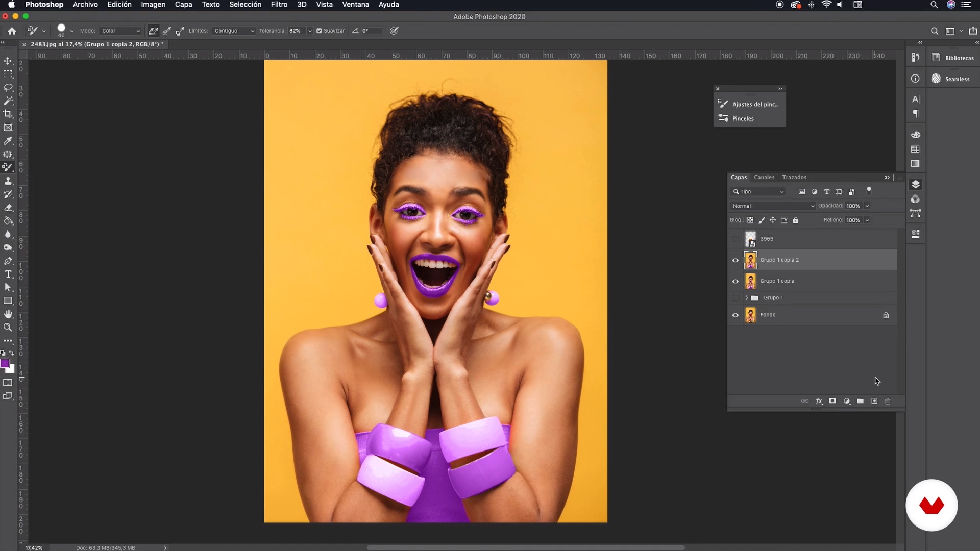This screenshot has height=551, width=980.
Task: Select the Type tool
Action: pos(8,274)
